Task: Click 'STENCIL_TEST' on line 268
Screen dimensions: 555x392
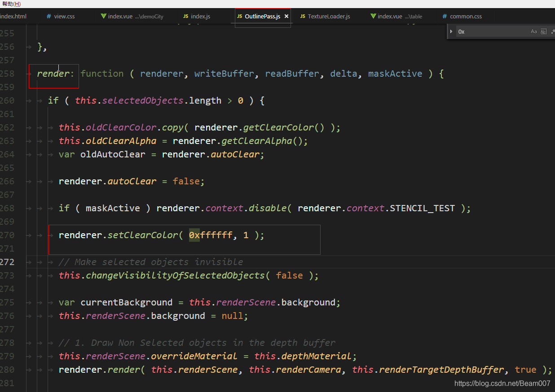Action: [x=422, y=208]
